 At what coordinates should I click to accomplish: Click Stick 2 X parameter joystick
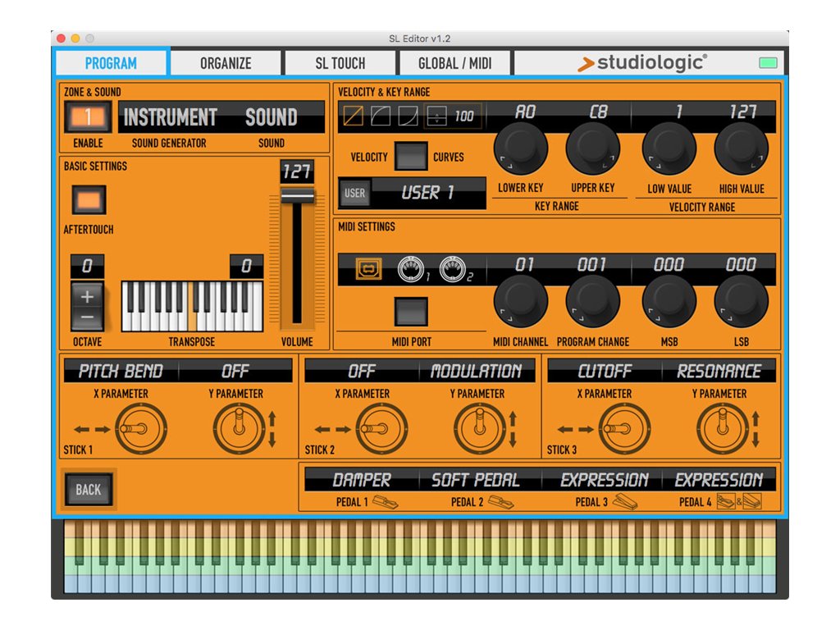click(381, 429)
